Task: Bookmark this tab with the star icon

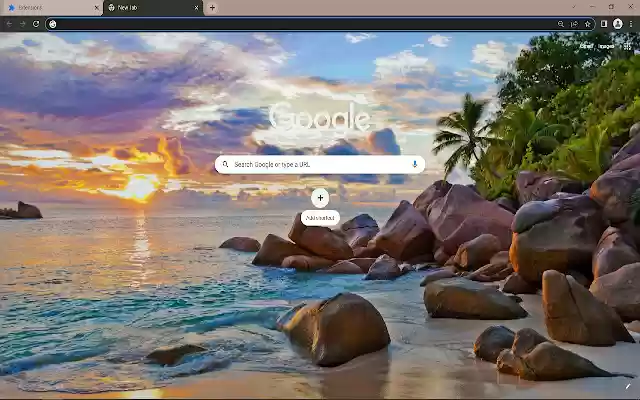Action: pos(588,24)
